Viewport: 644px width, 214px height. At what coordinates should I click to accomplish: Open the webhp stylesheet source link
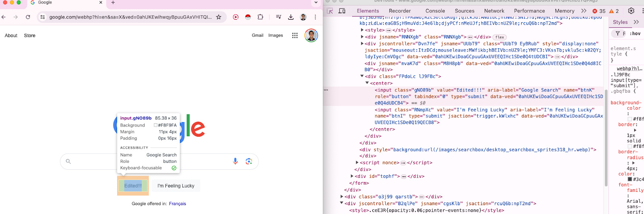630,69
